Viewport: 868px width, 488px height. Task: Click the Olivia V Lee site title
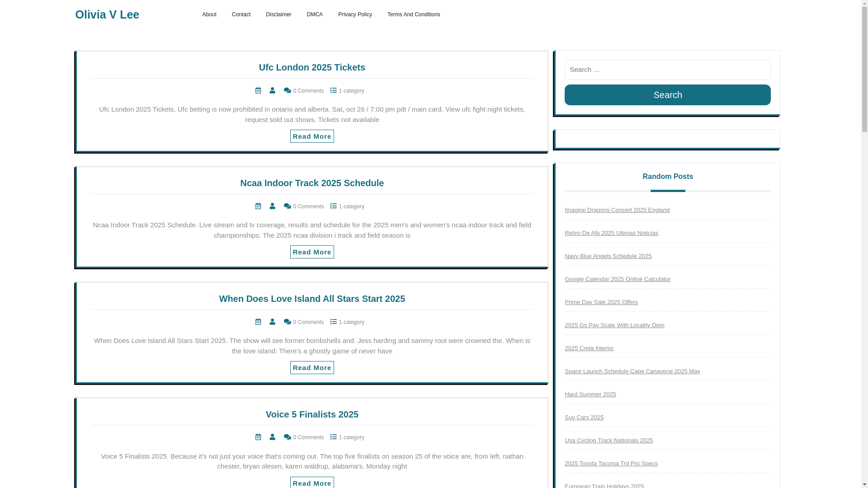(x=107, y=14)
